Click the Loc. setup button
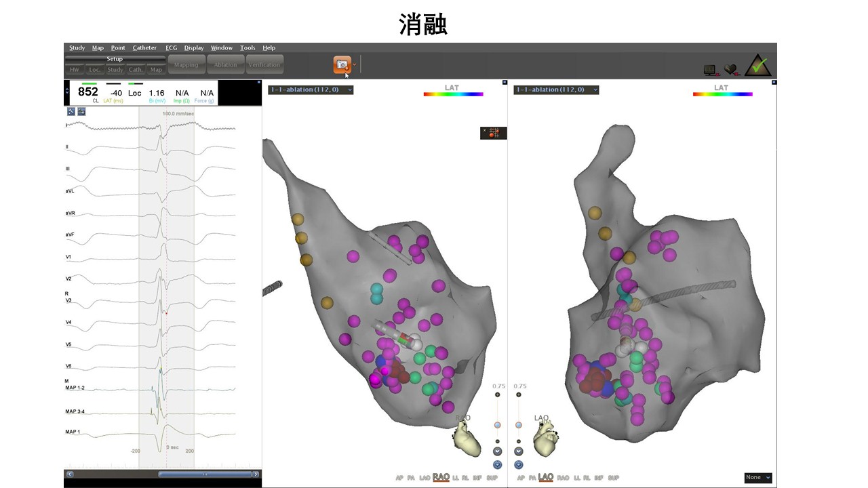This screenshot has height=488, width=868. pyautogui.click(x=94, y=69)
